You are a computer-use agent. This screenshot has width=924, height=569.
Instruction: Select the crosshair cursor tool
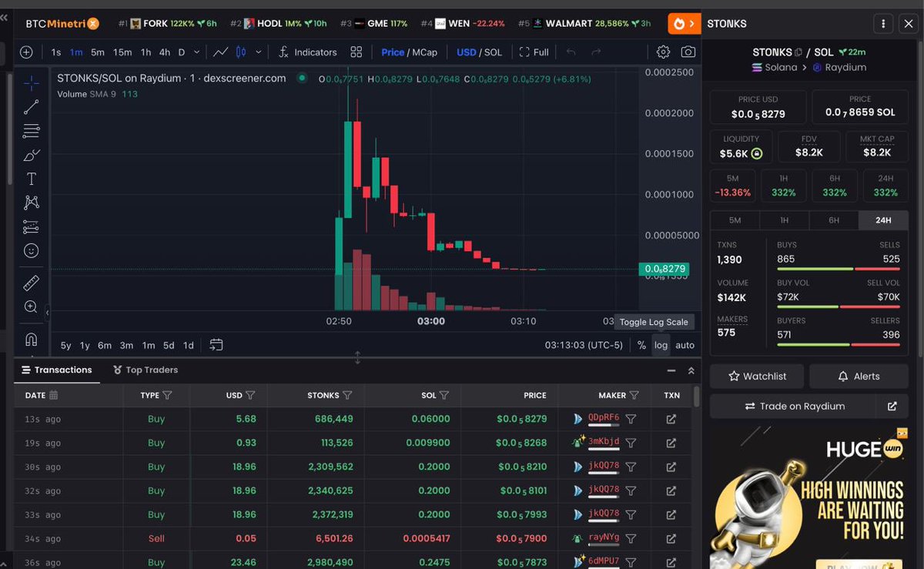pos(31,83)
